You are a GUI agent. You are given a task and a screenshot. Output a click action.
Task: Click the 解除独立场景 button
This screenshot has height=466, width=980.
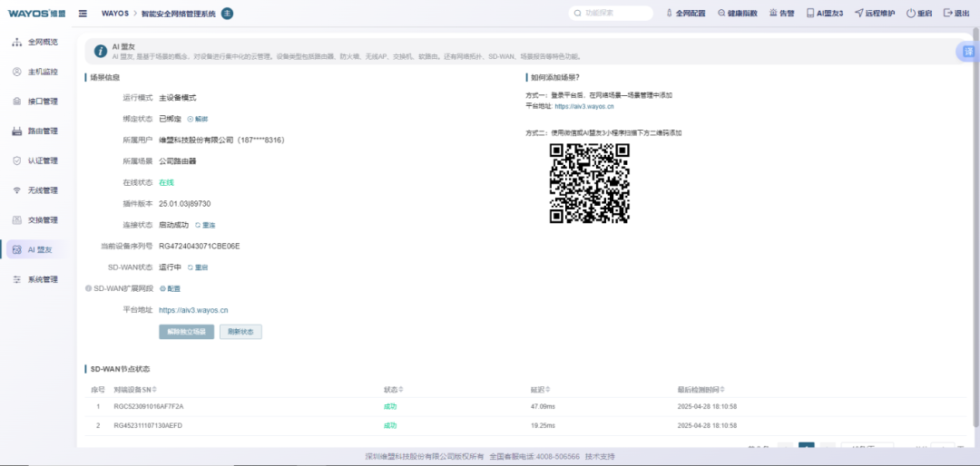[x=186, y=332]
